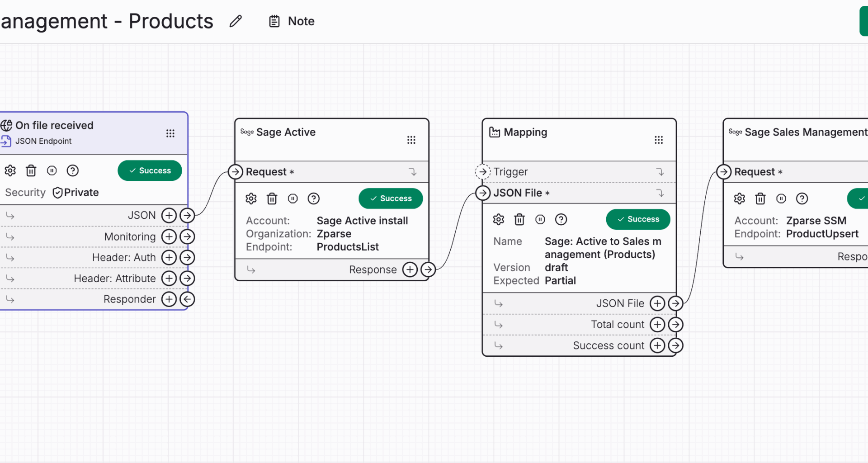Click Success badge on Mapping node
The image size is (868, 463).
(x=638, y=219)
